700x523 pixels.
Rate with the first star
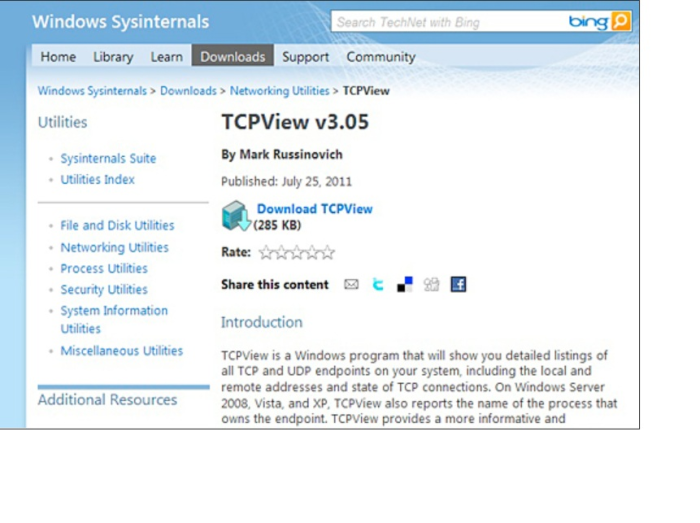[x=266, y=253]
